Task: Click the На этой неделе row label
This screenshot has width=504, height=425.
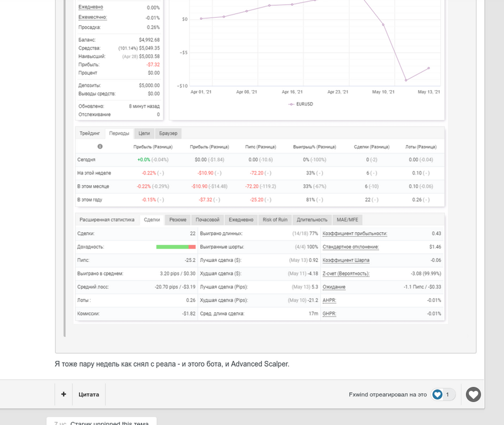Action: pyautogui.click(x=94, y=173)
